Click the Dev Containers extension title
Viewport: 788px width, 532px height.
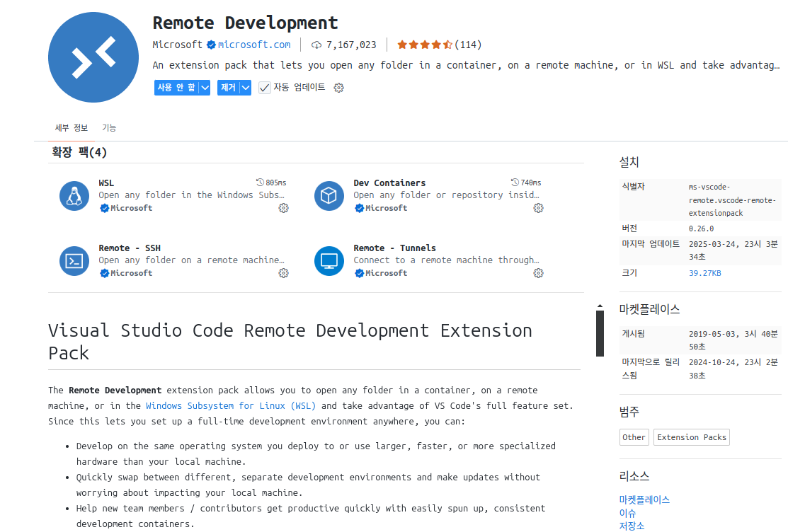389,183
